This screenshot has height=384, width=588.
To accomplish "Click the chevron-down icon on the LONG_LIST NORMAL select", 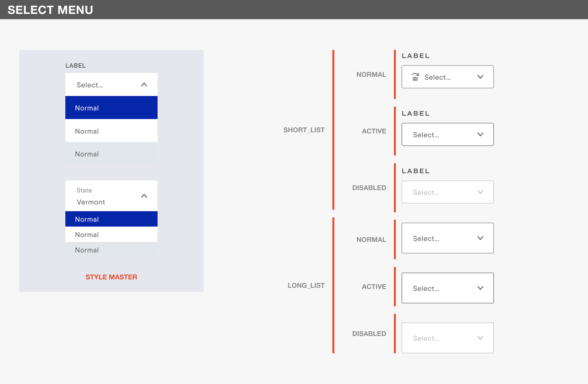I will tap(480, 238).
